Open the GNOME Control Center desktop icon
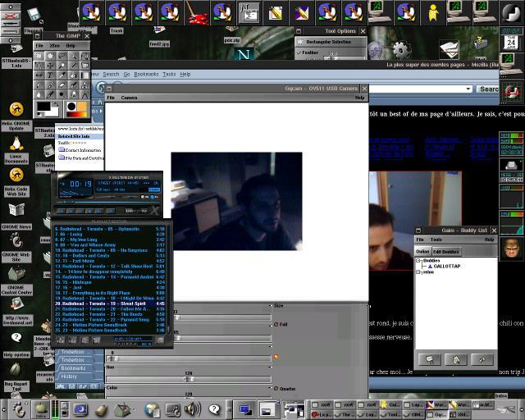525x420 pixels. pos(16,273)
